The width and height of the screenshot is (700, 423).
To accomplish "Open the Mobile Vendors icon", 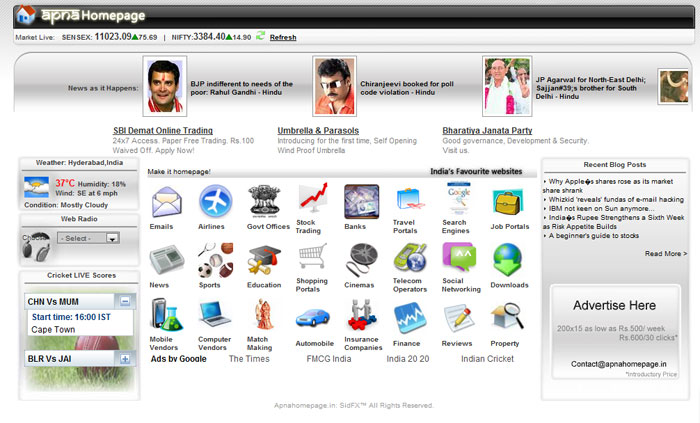I will click(x=167, y=315).
